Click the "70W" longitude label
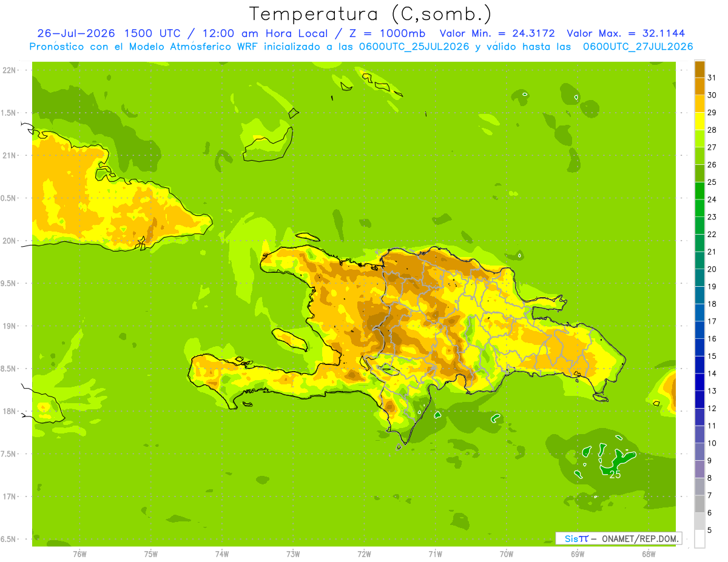 pyautogui.click(x=507, y=554)
